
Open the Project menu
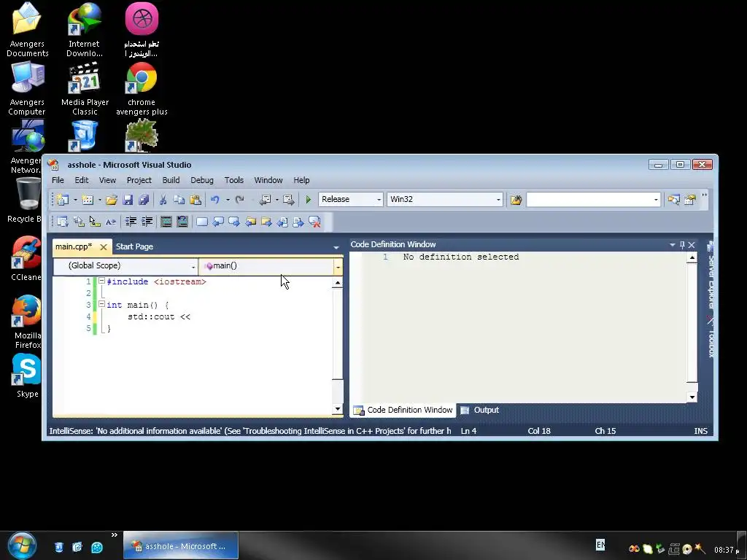[x=139, y=180]
